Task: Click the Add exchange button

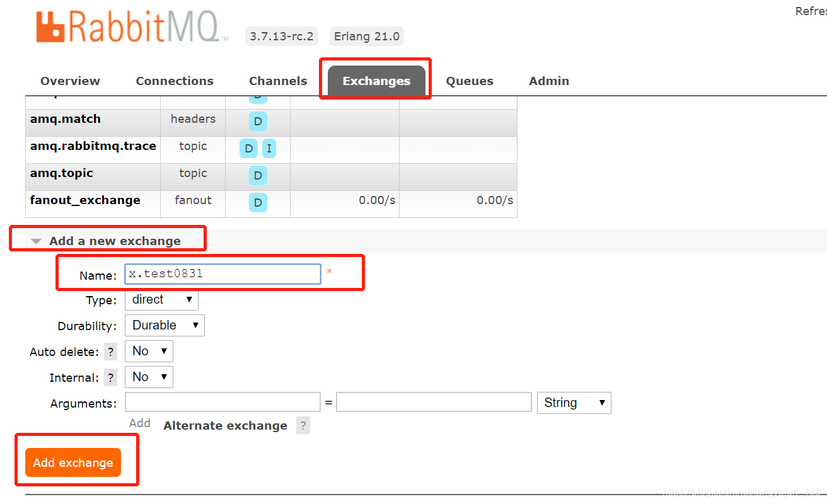Action: click(73, 462)
